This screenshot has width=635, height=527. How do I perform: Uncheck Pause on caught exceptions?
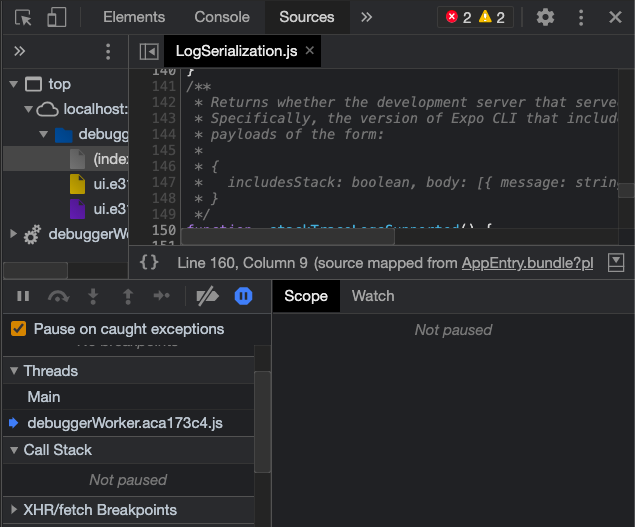[19, 329]
